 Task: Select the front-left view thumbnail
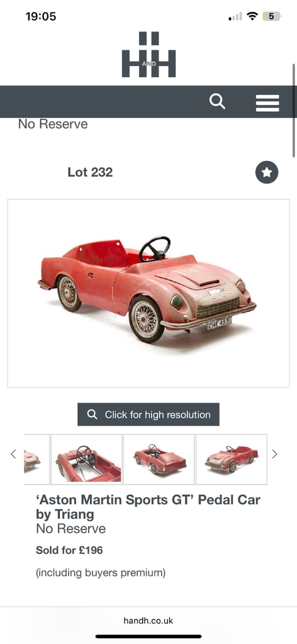pos(232,459)
